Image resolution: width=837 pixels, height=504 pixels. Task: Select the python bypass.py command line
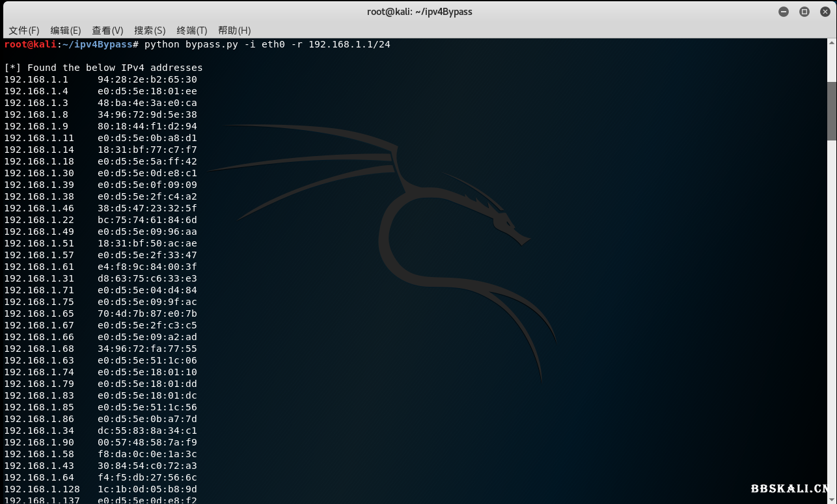[x=267, y=44]
